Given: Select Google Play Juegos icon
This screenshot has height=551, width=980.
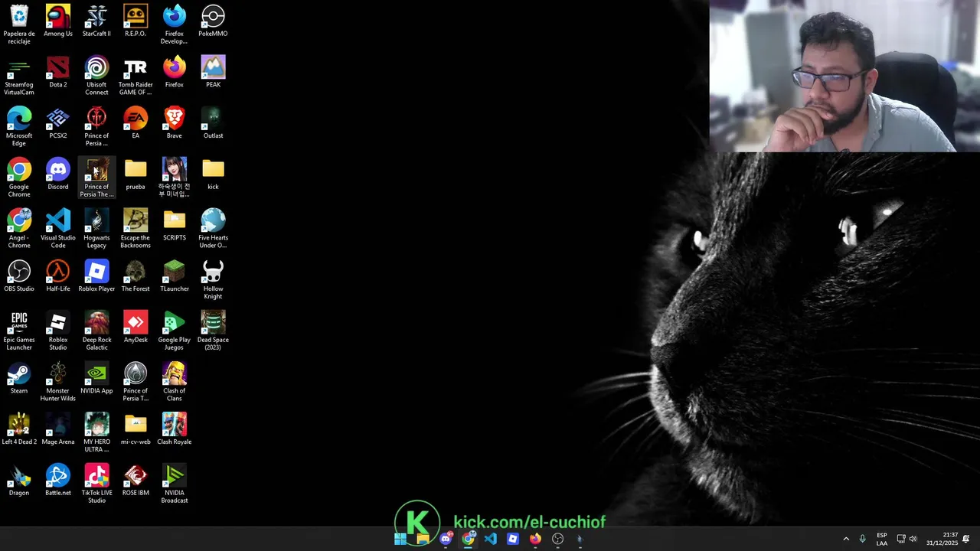Looking at the screenshot, I should tap(175, 331).
